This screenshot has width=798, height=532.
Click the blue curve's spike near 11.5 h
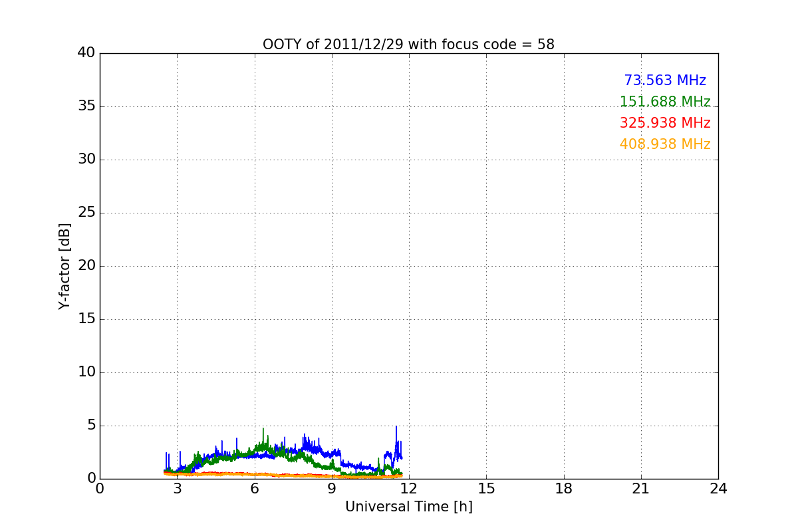click(396, 428)
